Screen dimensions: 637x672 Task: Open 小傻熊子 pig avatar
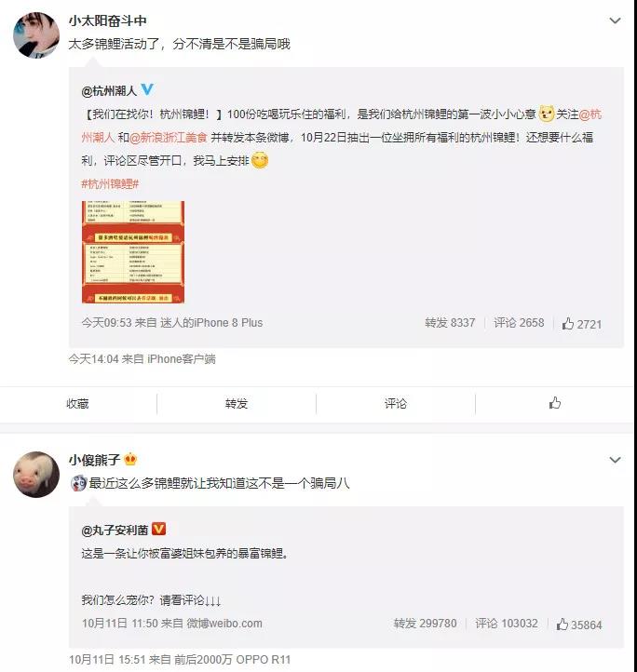36,475
